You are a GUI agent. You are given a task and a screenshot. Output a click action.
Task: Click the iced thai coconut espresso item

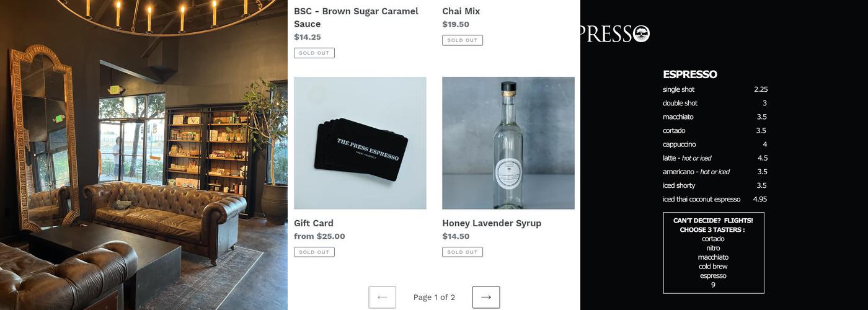(x=701, y=199)
